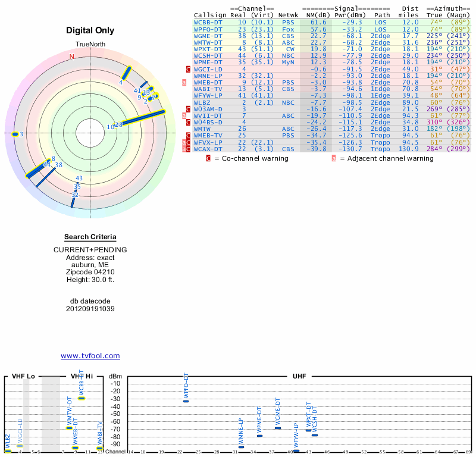Click the WLBZ bar in the VHF Lo chart

(x=8, y=450)
